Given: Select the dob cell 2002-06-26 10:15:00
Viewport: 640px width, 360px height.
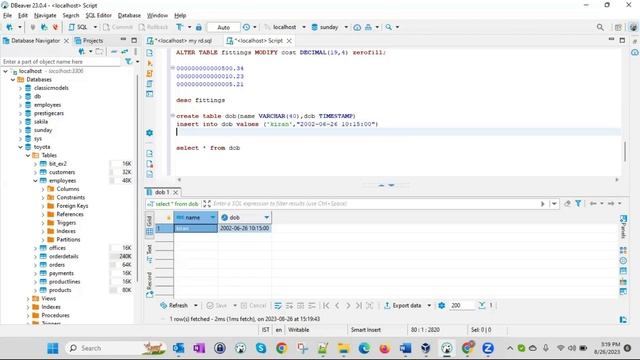Looking at the screenshot, I should pyautogui.click(x=244, y=228).
